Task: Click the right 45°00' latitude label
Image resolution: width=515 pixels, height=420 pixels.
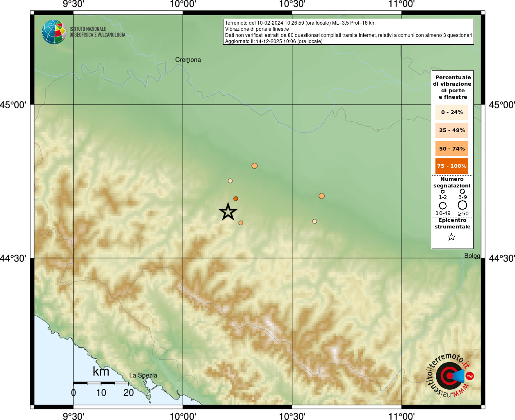Action: (502, 105)
